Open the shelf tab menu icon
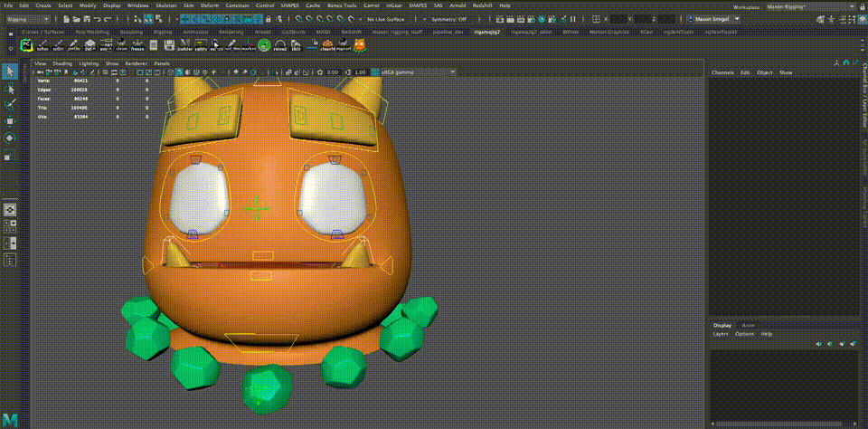This screenshot has width=868, height=429. tap(11, 33)
